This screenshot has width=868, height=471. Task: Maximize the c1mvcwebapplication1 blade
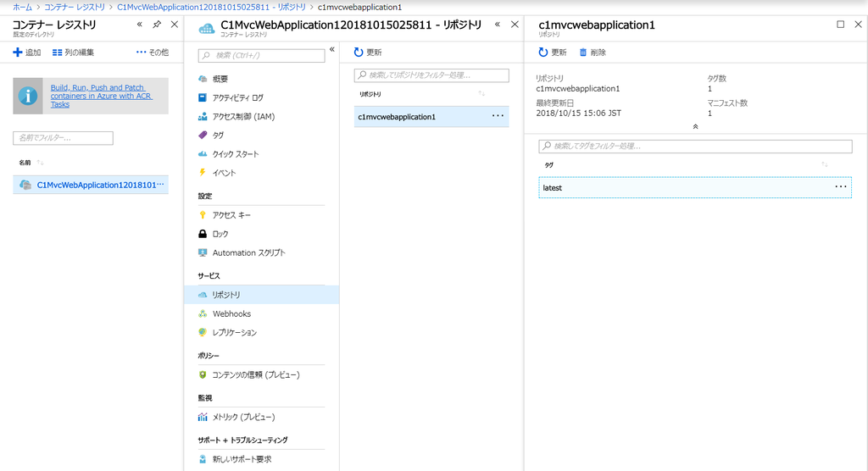click(x=840, y=25)
